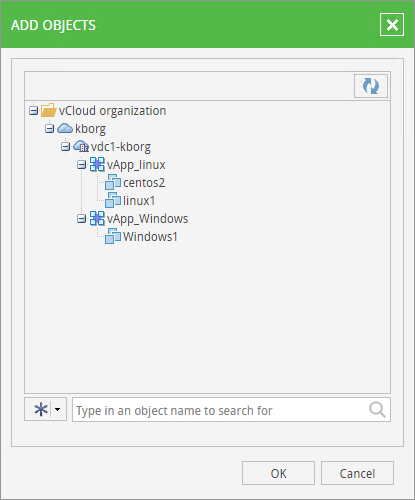Screen dimensions: 415x500
Task: Collapse the vCloud organization node
Action: (x=33, y=110)
